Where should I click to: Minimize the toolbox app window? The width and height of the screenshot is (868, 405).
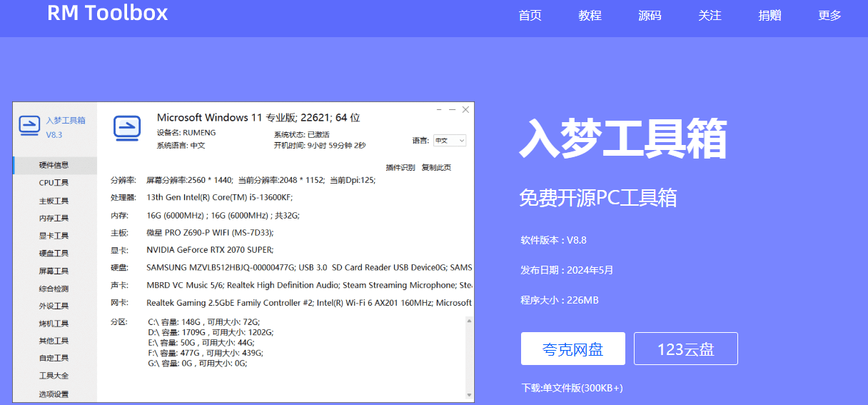452,110
